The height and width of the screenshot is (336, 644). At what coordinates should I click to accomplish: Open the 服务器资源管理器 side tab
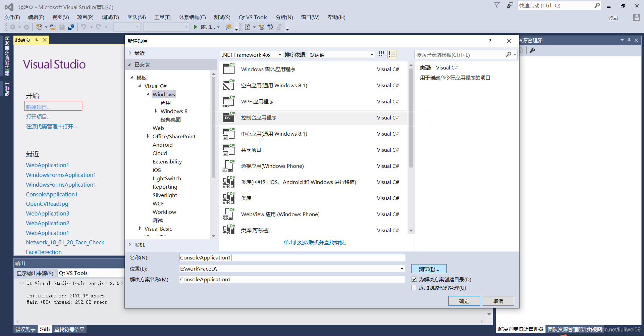tap(7, 56)
